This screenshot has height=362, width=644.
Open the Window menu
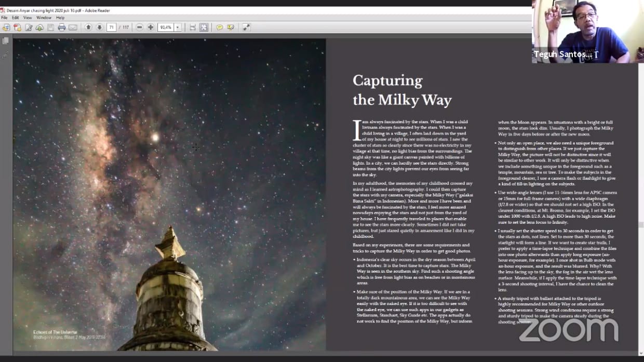pyautogui.click(x=44, y=18)
